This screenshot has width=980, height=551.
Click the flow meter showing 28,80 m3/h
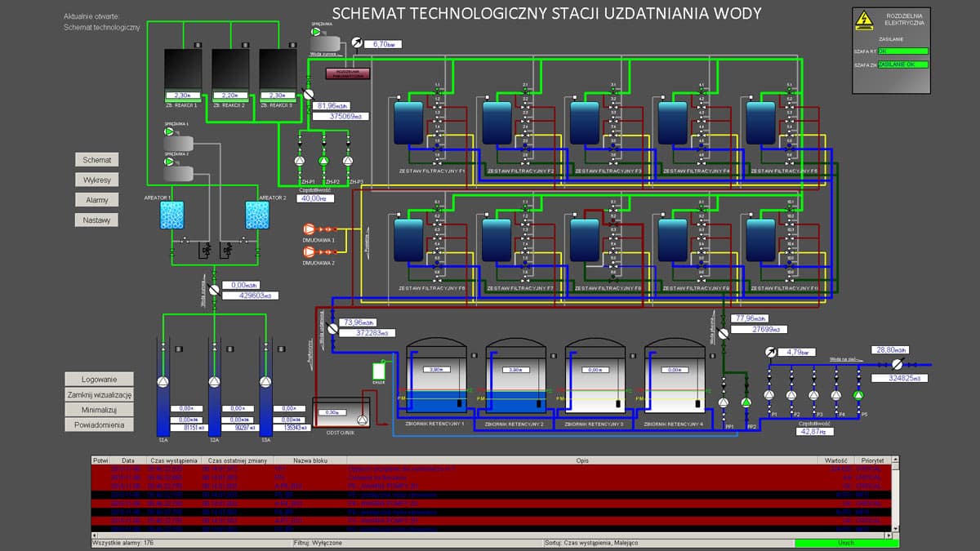[x=897, y=365]
